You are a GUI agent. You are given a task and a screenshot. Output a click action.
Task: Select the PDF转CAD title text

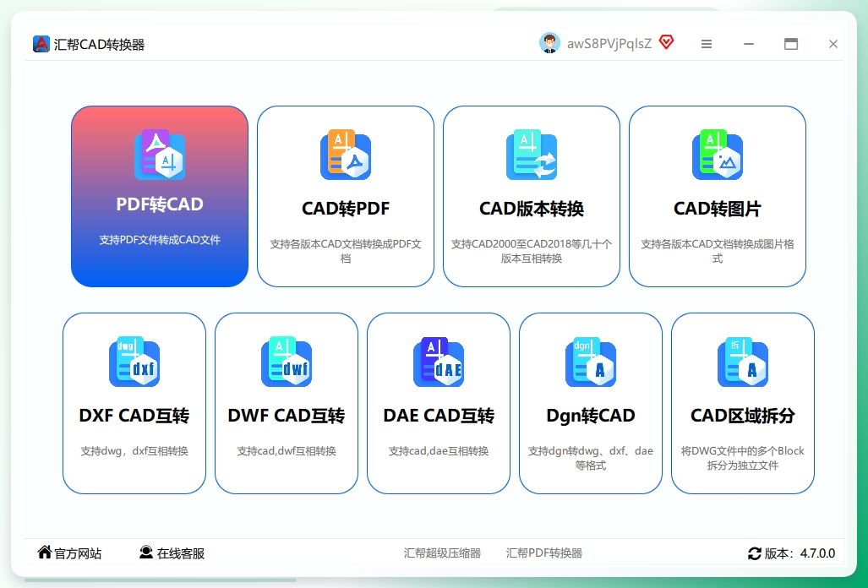(160, 204)
